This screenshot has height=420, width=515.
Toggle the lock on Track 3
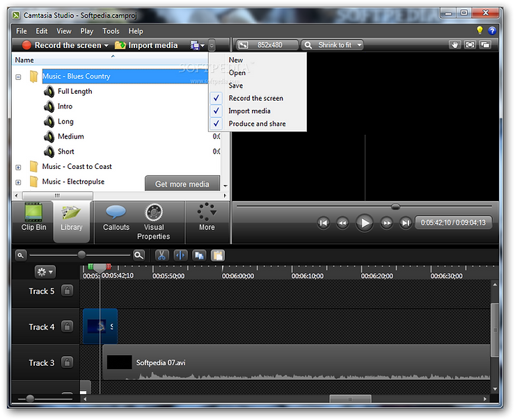click(x=67, y=362)
